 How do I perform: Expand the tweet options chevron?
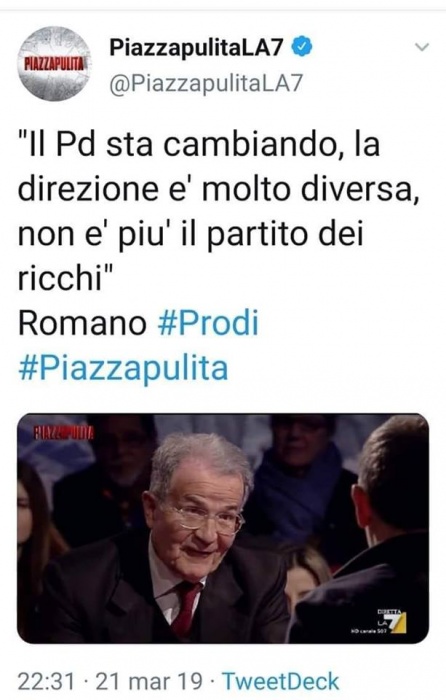pyautogui.click(x=421, y=47)
